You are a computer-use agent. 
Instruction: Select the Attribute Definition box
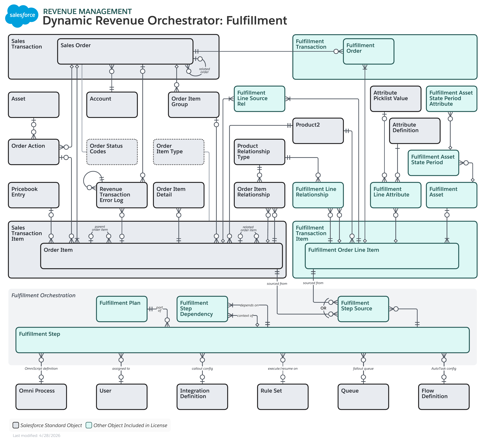[415, 131]
